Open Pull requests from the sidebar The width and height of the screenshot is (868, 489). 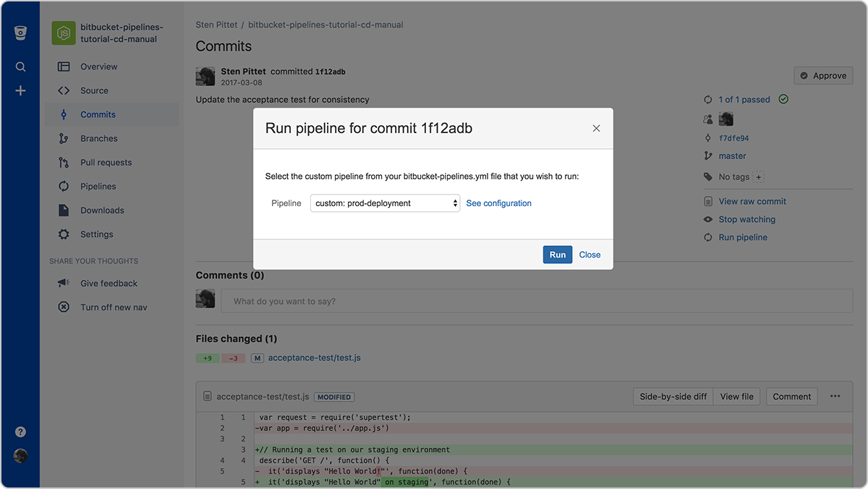point(106,162)
